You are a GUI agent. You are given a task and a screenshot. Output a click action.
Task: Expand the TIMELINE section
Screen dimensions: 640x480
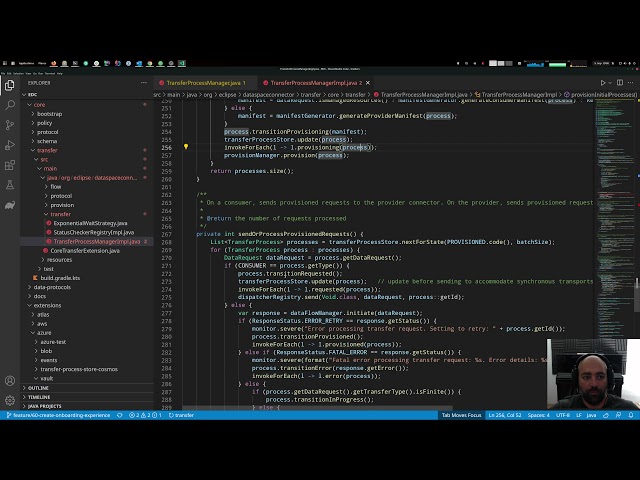39,397
